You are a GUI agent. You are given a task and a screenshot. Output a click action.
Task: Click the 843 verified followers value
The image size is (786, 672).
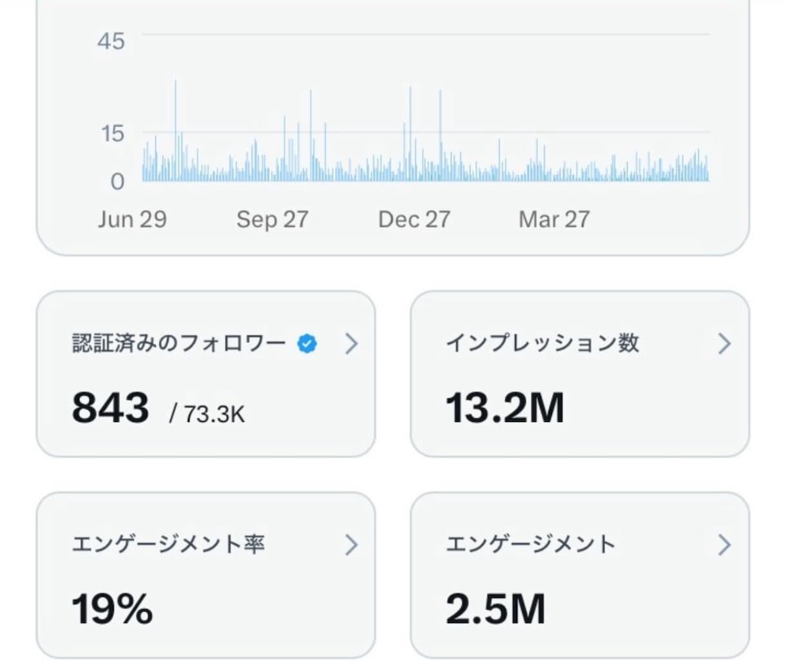coord(110,408)
